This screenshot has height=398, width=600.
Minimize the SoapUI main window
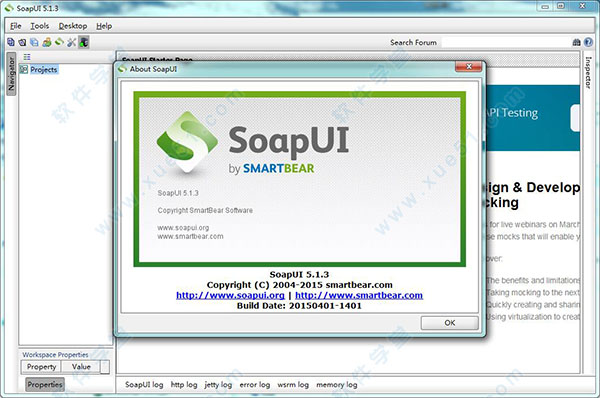pyautogui.click(x=546, y=6)
